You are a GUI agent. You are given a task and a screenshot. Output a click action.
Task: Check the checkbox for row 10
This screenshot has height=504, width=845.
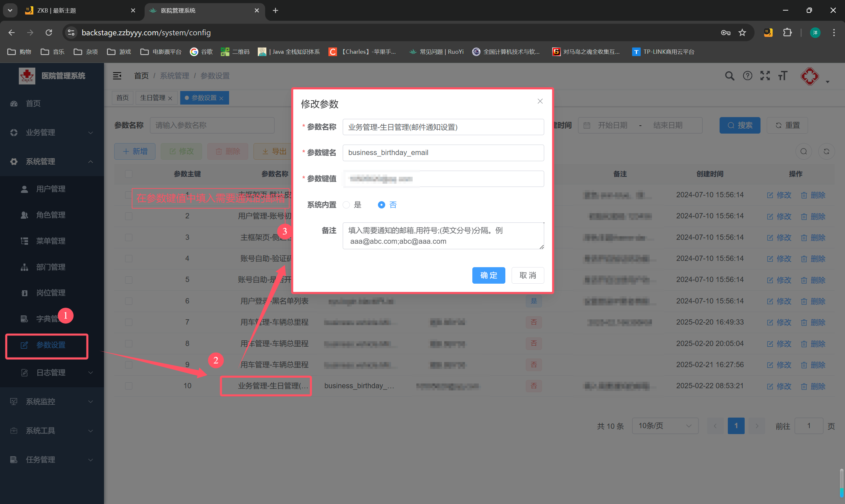tap(128, 386)
